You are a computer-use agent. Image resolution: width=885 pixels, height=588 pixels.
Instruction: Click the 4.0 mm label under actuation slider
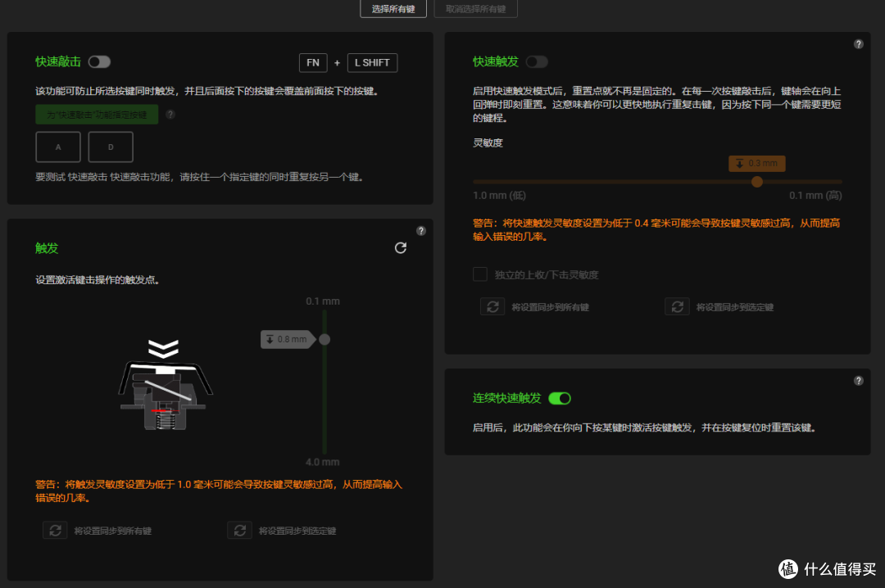click(322, 462)
